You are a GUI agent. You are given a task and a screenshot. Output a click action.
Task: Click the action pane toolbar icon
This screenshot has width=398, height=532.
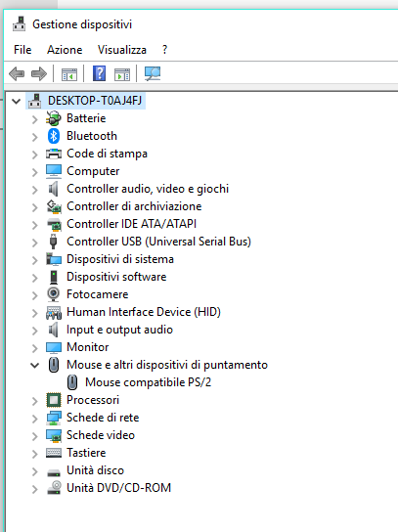point(122,74)
